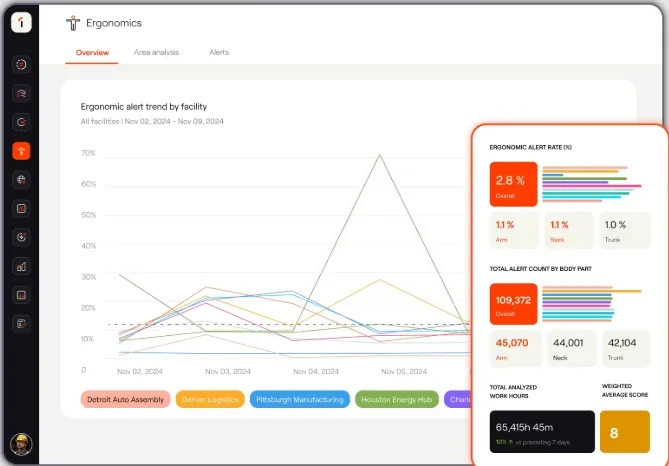Click the yellow weighted average score 8 card
This screenshot has height=466, width=669.
pyautogui.click(x=625, y=431)
